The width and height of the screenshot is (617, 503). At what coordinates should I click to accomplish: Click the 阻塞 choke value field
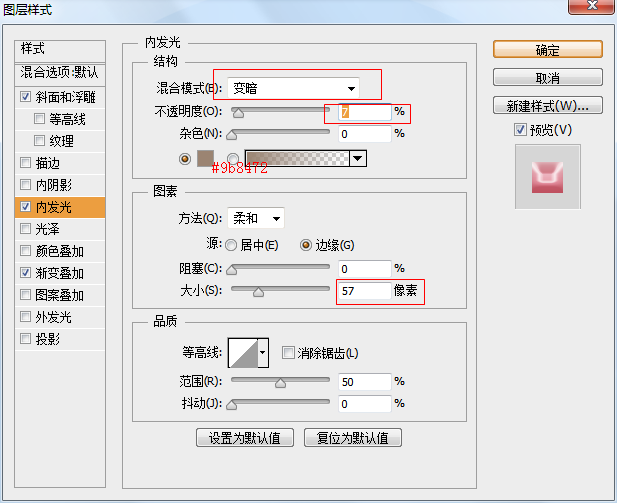(x=365, y=269)
